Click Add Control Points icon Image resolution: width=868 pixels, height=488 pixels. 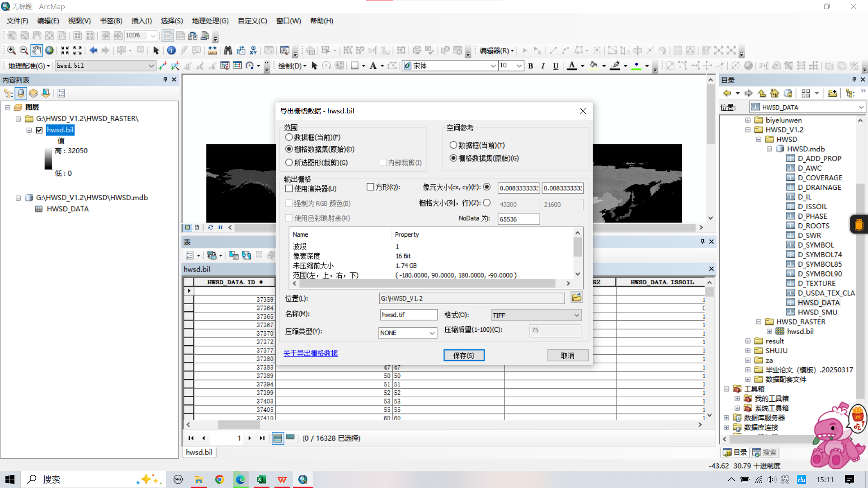tap(163, 66)
